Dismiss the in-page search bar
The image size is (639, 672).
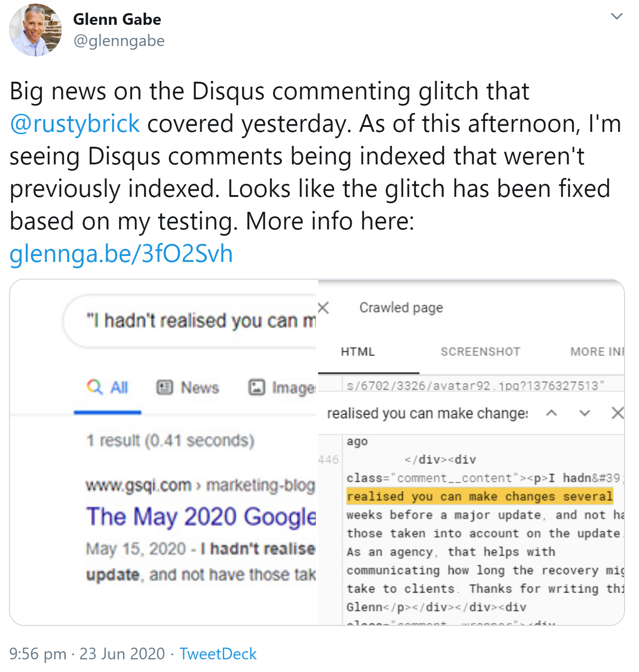coord(618,412)
